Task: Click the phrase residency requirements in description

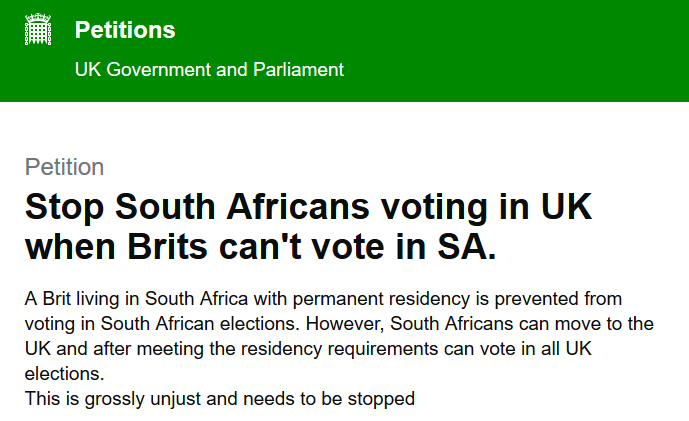Action: [340, 349]
